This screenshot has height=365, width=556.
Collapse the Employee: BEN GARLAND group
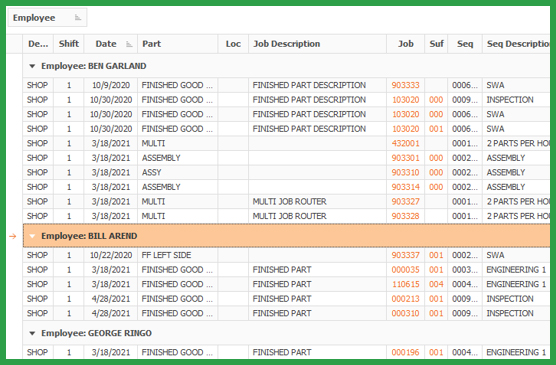click(x=32, y=66)
